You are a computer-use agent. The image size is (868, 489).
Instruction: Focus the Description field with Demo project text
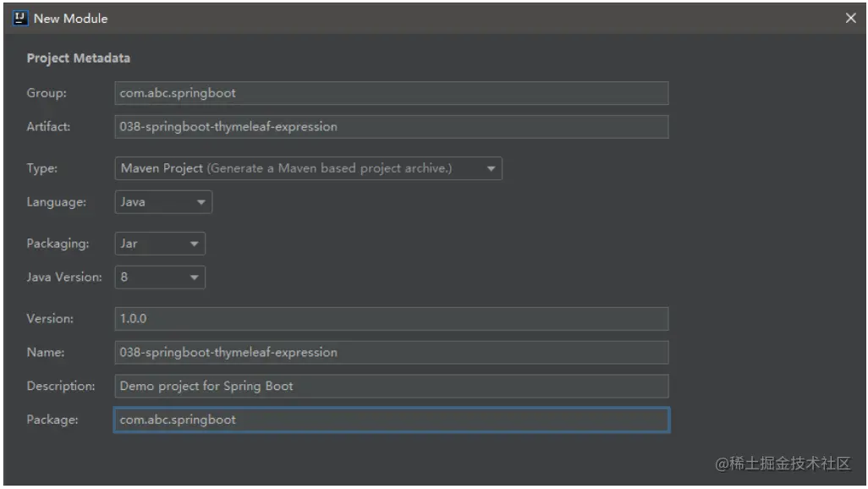[392, 387]
